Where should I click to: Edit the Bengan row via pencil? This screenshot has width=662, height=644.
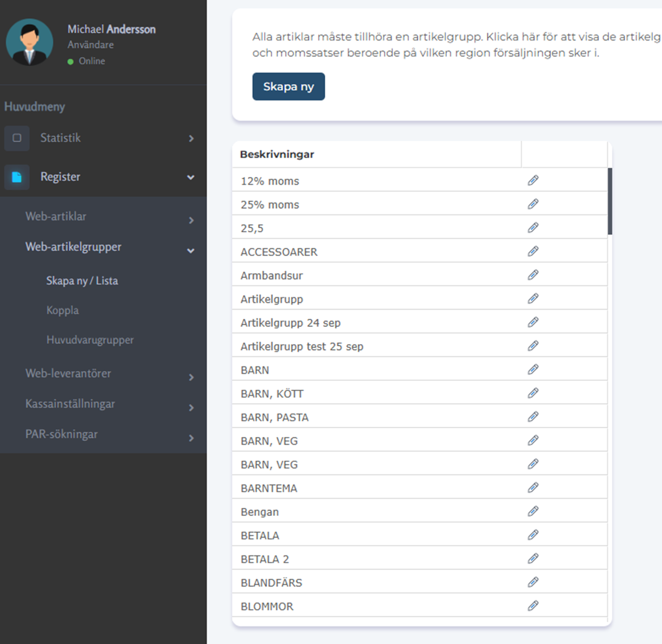[x=533, y=511]
